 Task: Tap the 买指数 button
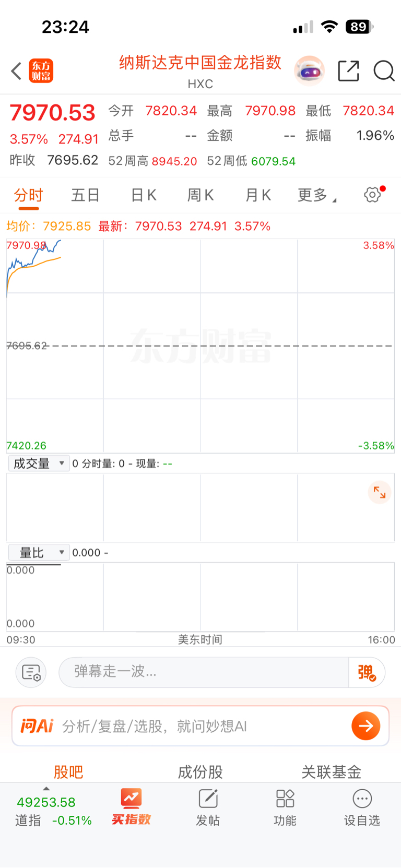(131, 807)
